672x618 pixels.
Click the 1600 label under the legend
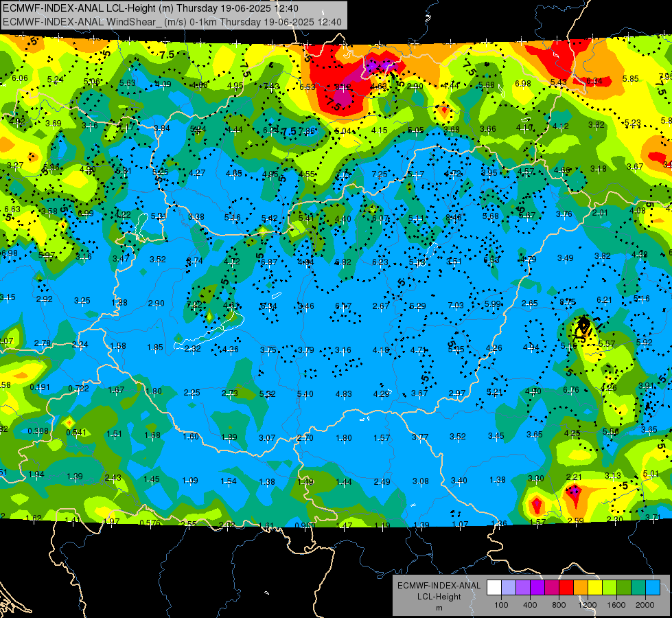616,605
